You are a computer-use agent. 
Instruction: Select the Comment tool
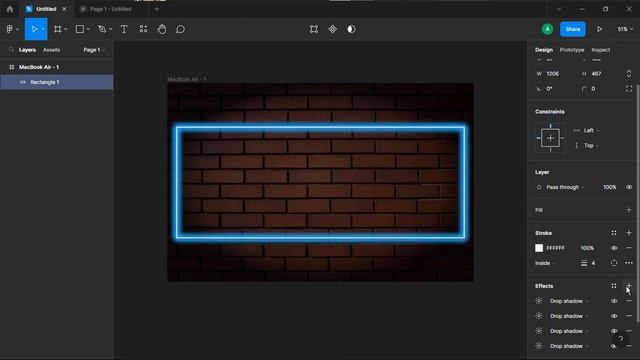pos(180,29)
